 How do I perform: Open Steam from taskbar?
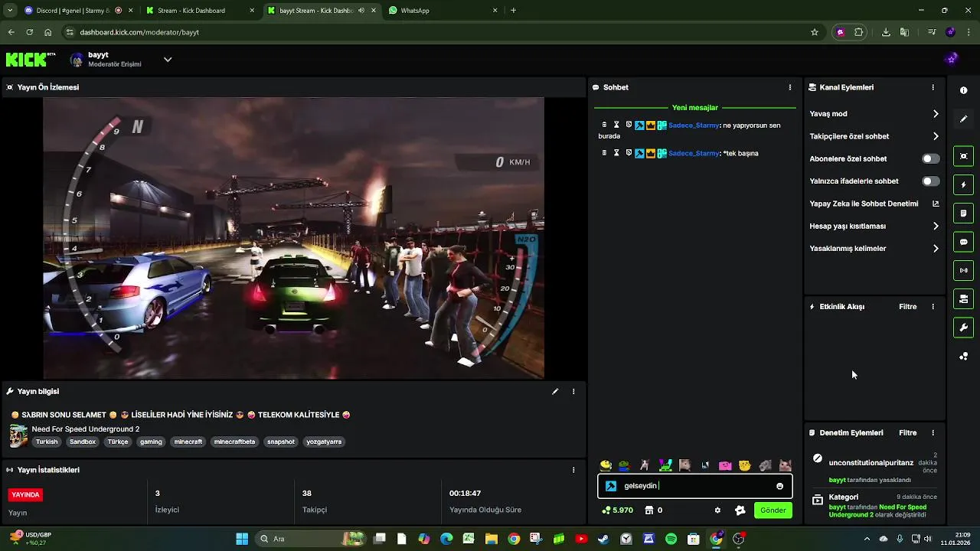[x=603, y=539]
